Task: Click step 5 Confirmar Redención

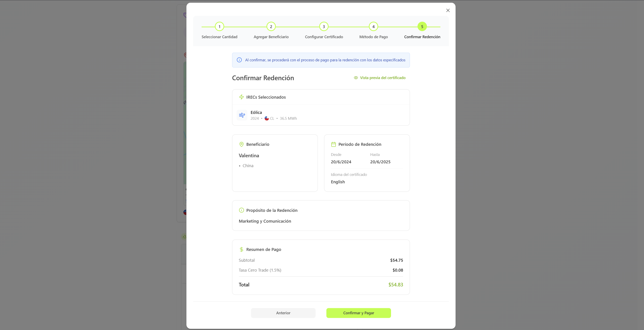Action: tap(422, 27)
